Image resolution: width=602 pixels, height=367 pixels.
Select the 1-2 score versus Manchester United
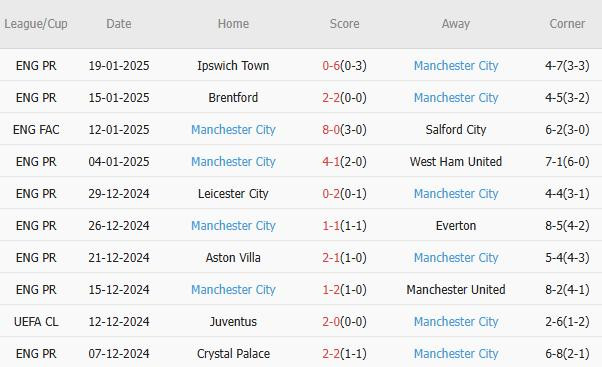(x=331, y=289)
